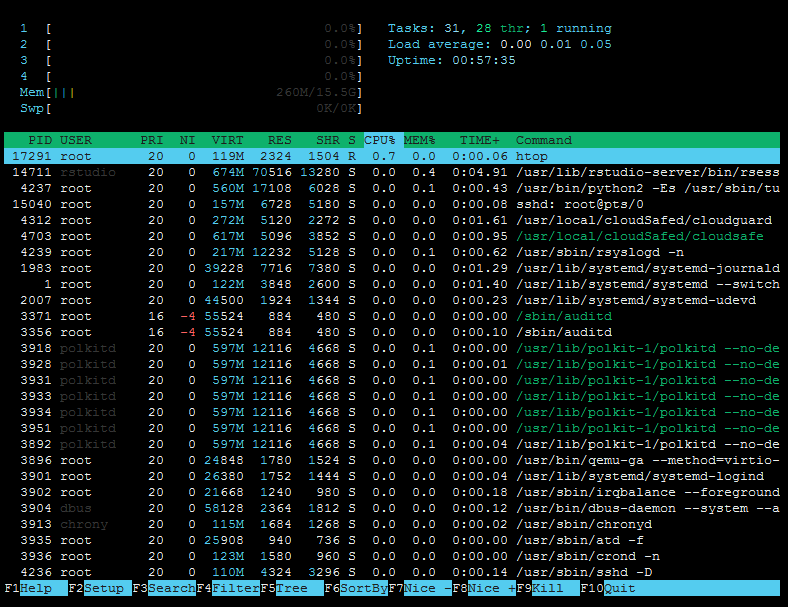Select the auditd process PID 3356
Viewport: 788px width, 607px height.
pos(392,333)
